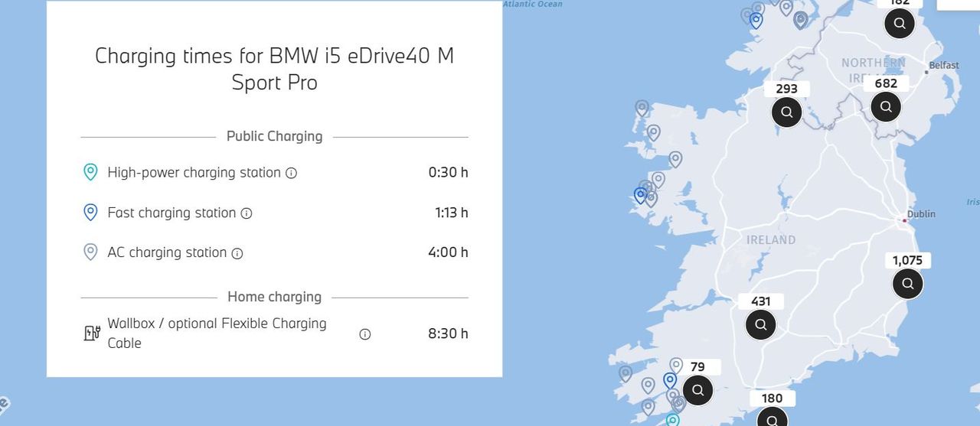Click info icon beside Wallbox charging cable
The height and width of the screenshot is (426, 980).
click(x=365, y=333)
